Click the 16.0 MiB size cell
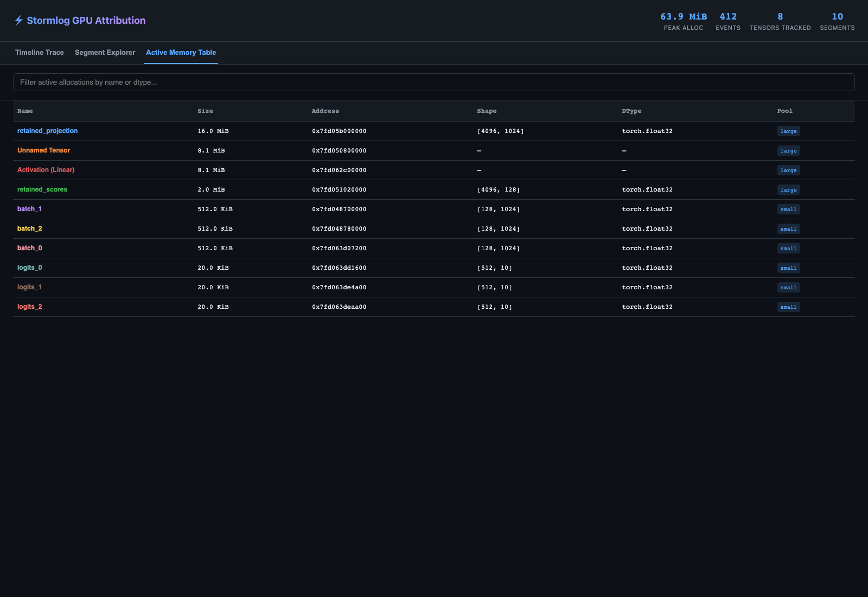Screen dimensions: 868x597 click(213, 131)
